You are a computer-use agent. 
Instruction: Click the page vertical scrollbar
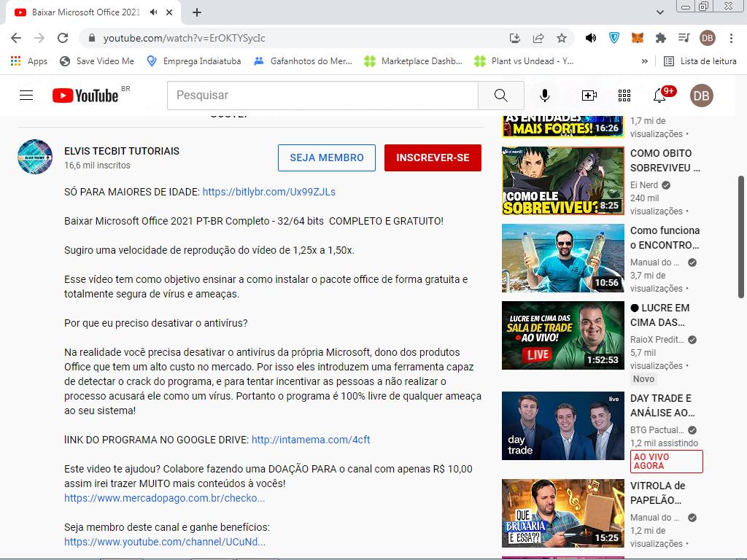(x=741, y=233)
